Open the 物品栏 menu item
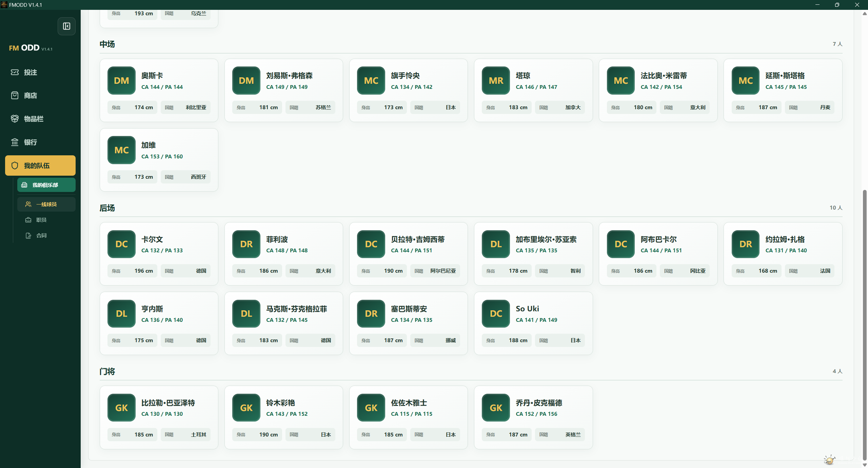Screen dimensions: 868x468 [x=40, y=119]
